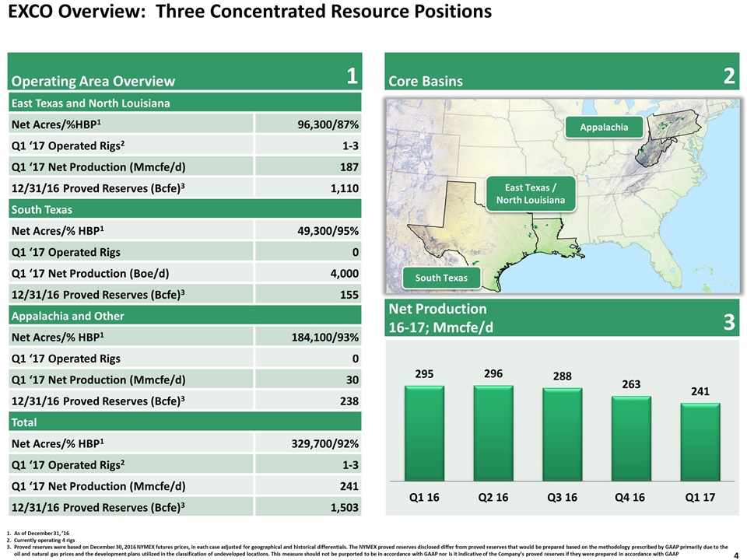Image resolution: width=747 pixels, height=560 pixels.
Task: Select the East Texas / North Louisiana label
Action: click(531, 194)
